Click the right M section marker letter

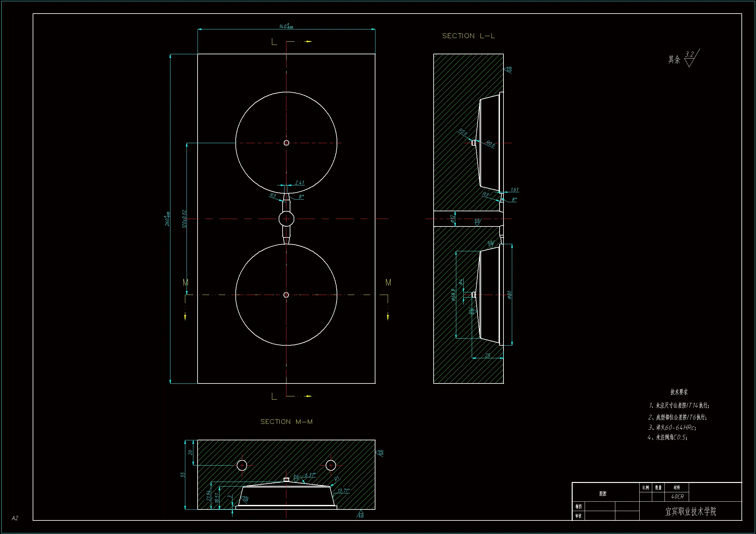[388, 282]
